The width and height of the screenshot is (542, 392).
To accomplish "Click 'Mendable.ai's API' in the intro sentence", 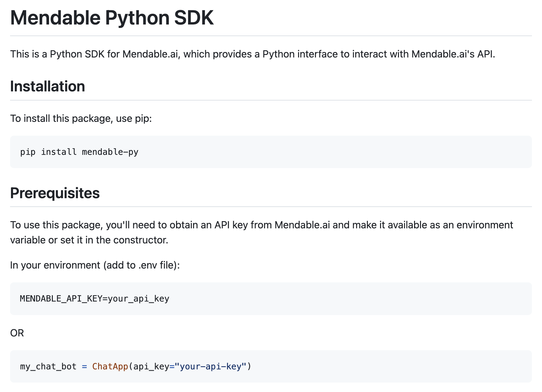I will [x=453, y=54].
